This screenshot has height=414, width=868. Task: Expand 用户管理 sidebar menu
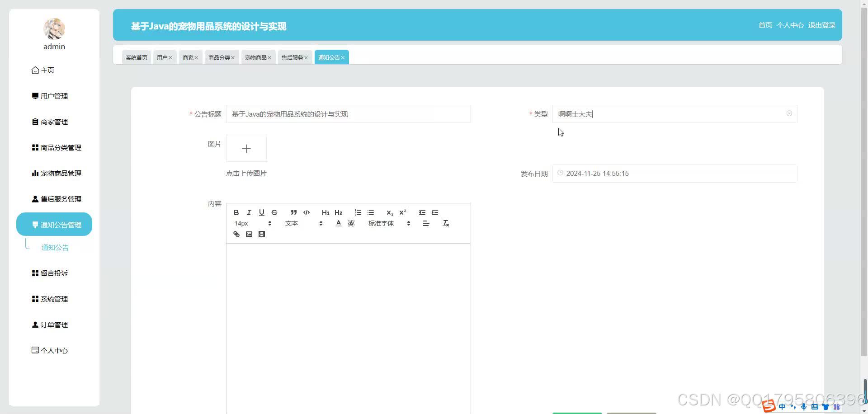54,96
